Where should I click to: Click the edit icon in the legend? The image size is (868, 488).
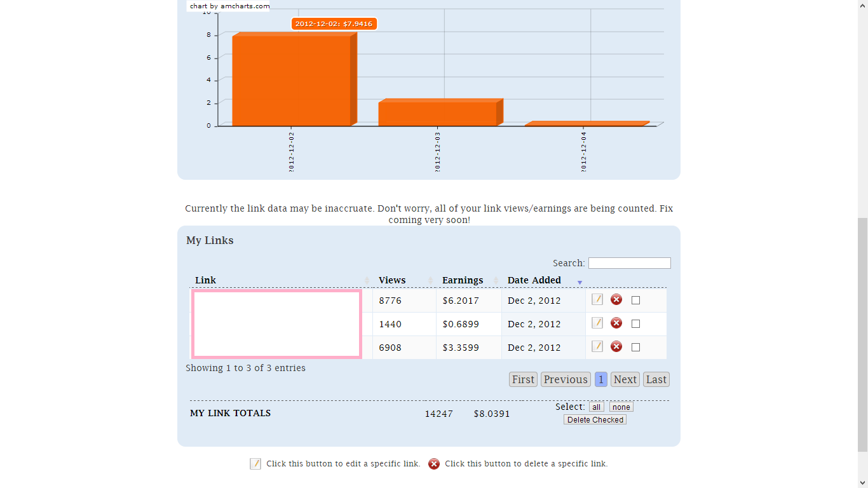pos(255,464)
